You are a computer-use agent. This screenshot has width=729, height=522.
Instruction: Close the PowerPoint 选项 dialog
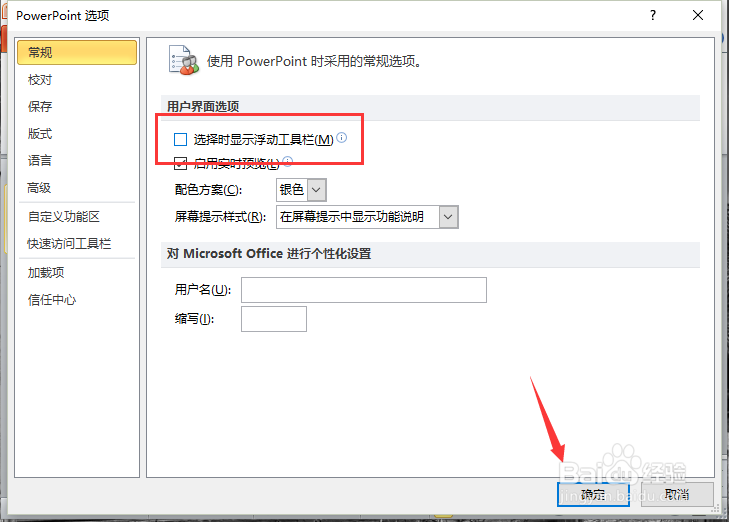[x=698, y=15]
